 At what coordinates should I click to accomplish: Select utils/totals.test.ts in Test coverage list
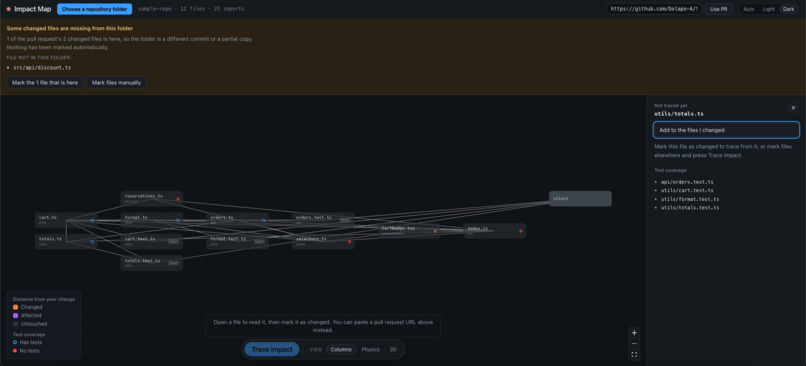click(690, 208)
